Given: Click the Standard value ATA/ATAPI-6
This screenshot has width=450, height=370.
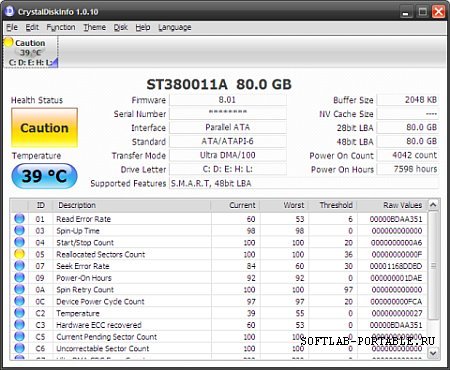Looking at the screenshot, I should click(228, 141).
